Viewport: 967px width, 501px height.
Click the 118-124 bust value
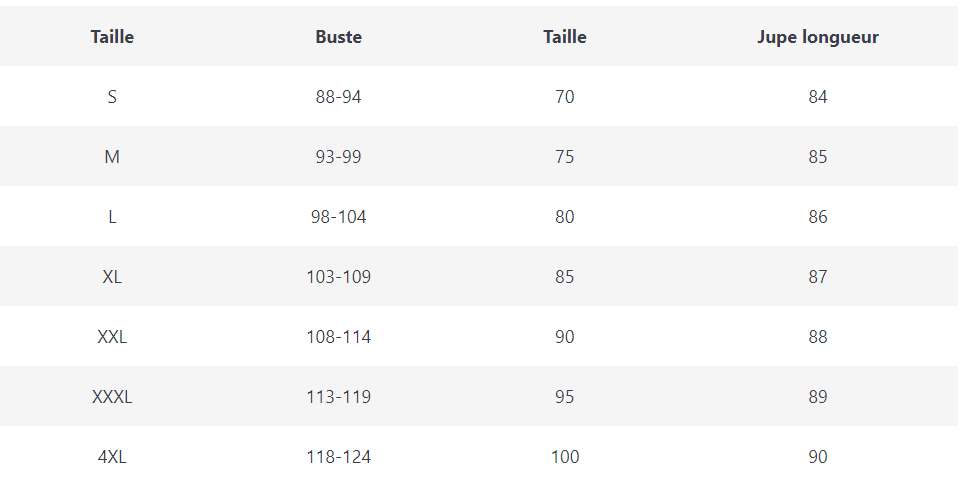click(x=338, y=457)
